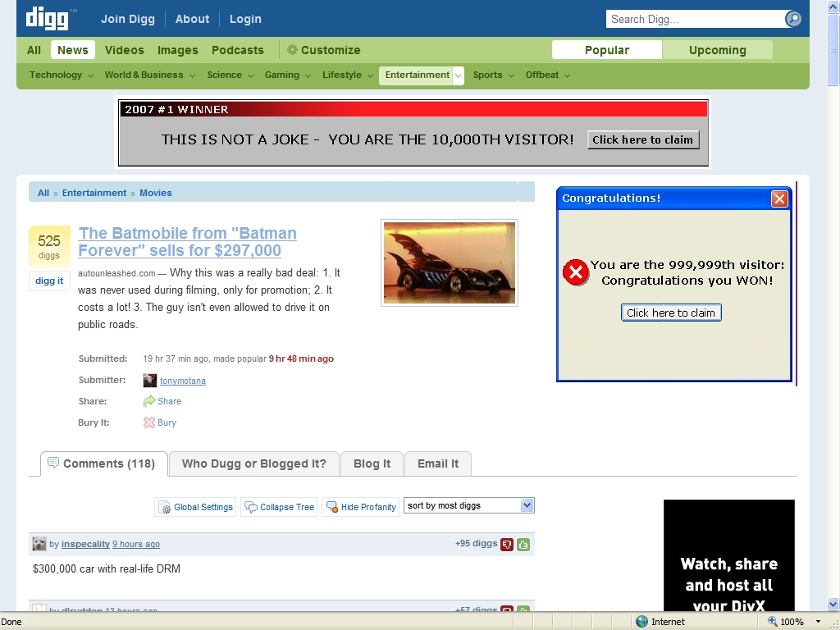This screenshot has height=630, width=840.
Task: Click the Collapse Tree bubbles icon
Action: pyautogui.click(x=251, y=507)
